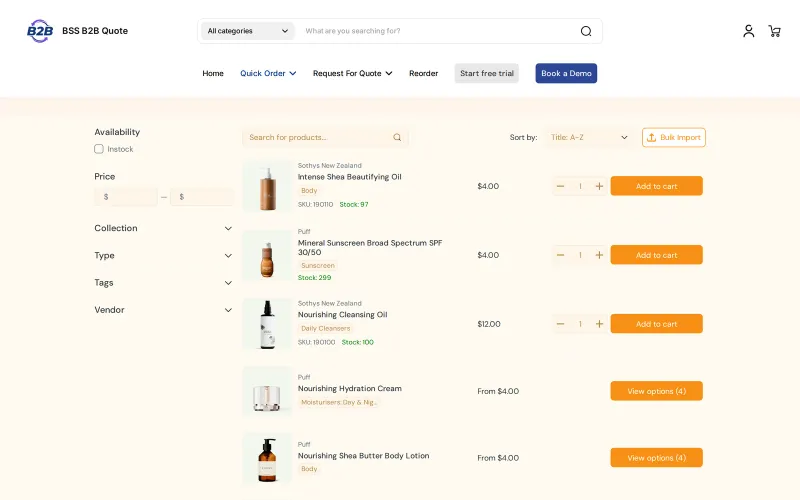View options for Nourishing Hydration Cream
Screen dimensions: 800x500
pyautogui.click(x=657, y=391)
